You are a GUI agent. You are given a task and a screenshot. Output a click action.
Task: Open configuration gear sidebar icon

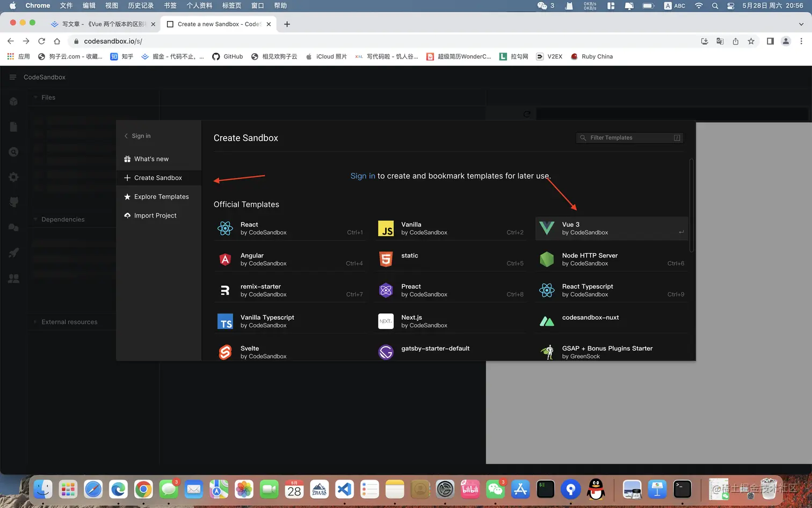pyautogui.click(x=14, y=177)
